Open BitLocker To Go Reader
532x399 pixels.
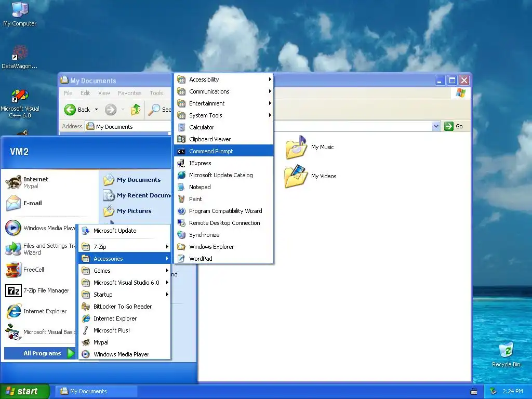tap(125, 307)
